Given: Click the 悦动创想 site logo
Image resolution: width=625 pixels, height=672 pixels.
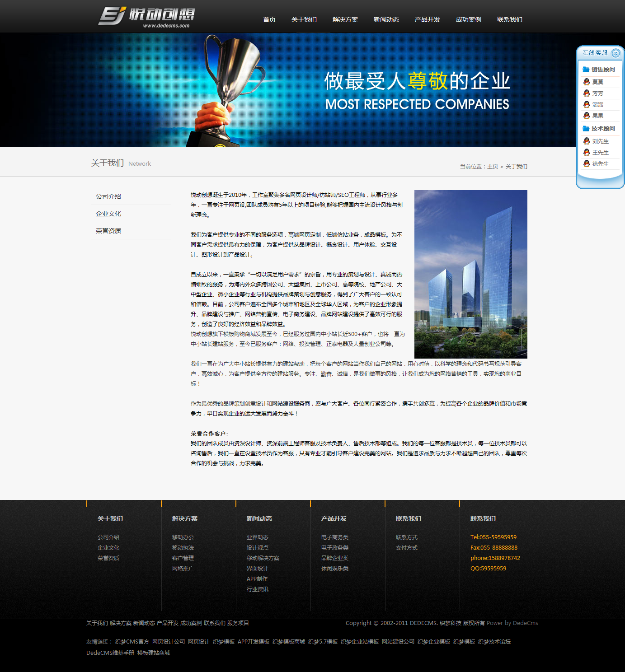Looking at the screenshot, I should [x=146, y=17].
